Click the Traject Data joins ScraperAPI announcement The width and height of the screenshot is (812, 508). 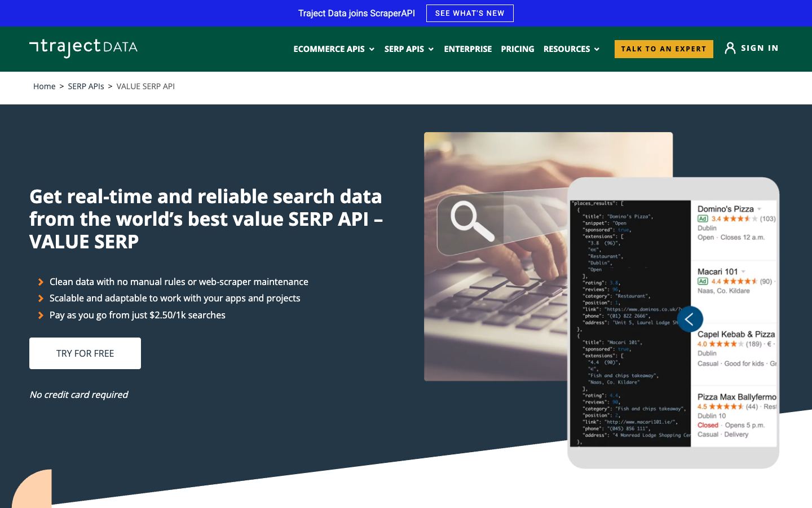[x=356, y=13]
